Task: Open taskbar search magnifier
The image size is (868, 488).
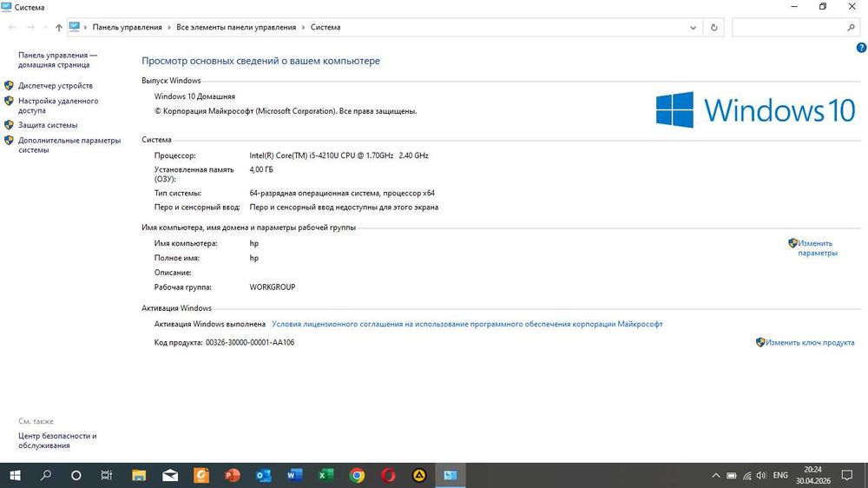Action: (x=46, y=475)
